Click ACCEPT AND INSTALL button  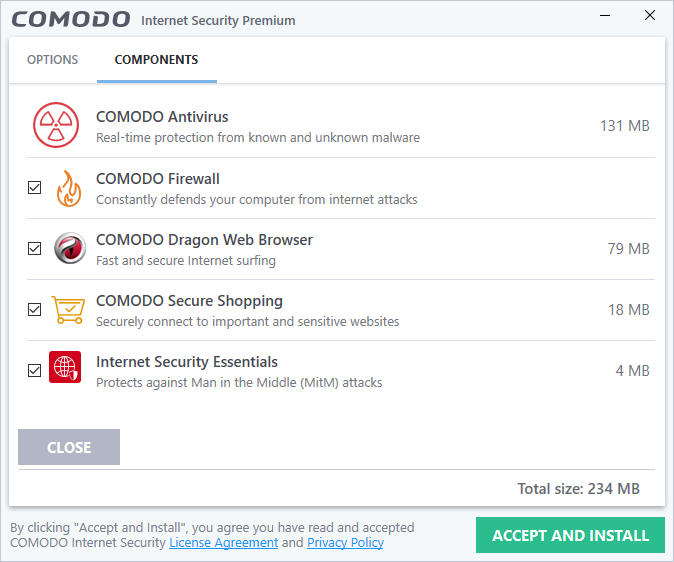tap(570, 535)
